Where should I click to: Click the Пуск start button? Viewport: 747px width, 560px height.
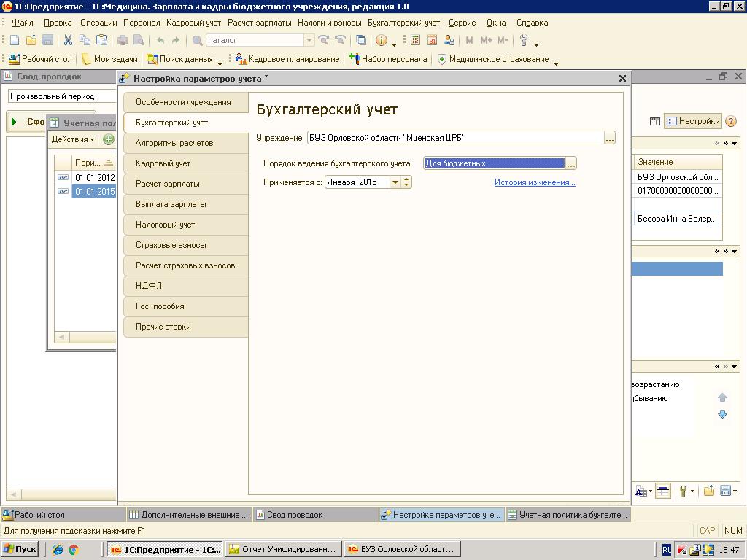pos(20,549)
